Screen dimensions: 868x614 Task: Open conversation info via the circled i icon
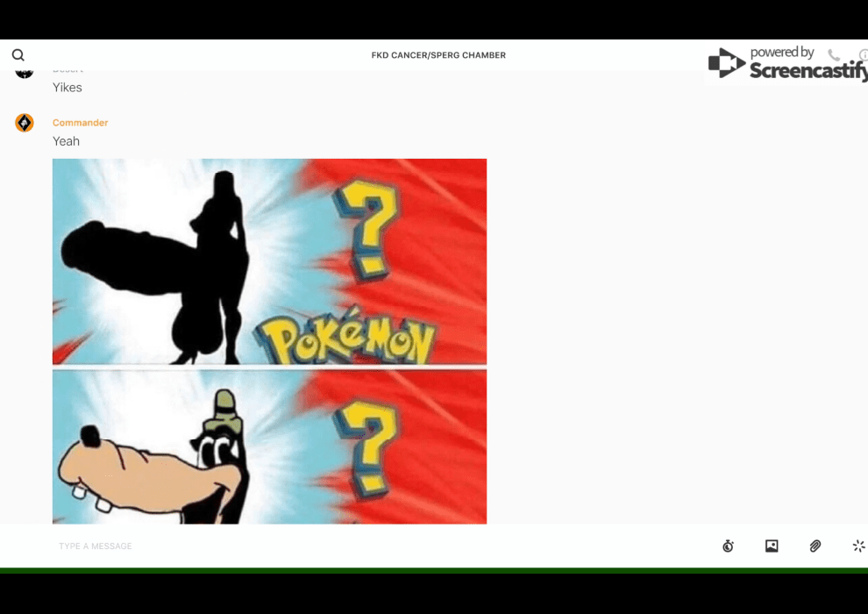[x=863, y=55]
